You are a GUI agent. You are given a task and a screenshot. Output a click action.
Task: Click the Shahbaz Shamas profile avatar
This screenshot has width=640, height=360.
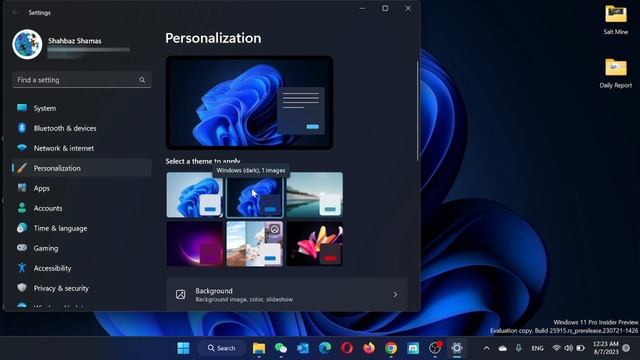coord(27,44)
